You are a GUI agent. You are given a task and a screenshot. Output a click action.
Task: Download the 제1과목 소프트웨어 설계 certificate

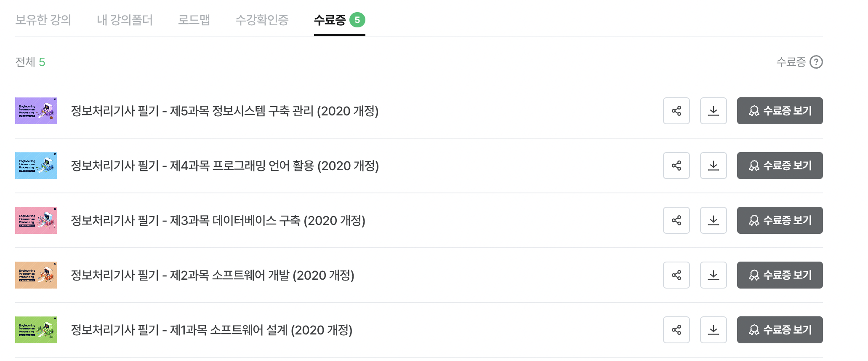[713, 330]
